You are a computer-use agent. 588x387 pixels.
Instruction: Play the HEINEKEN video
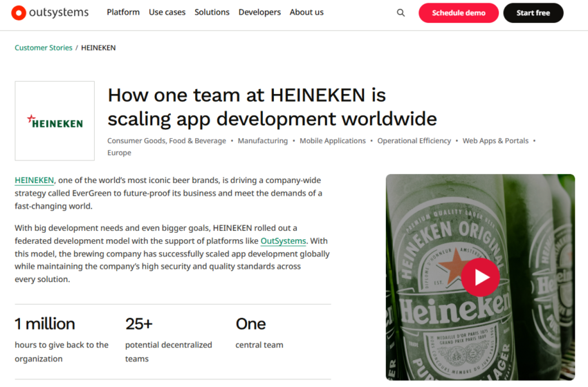pos(480,278)
